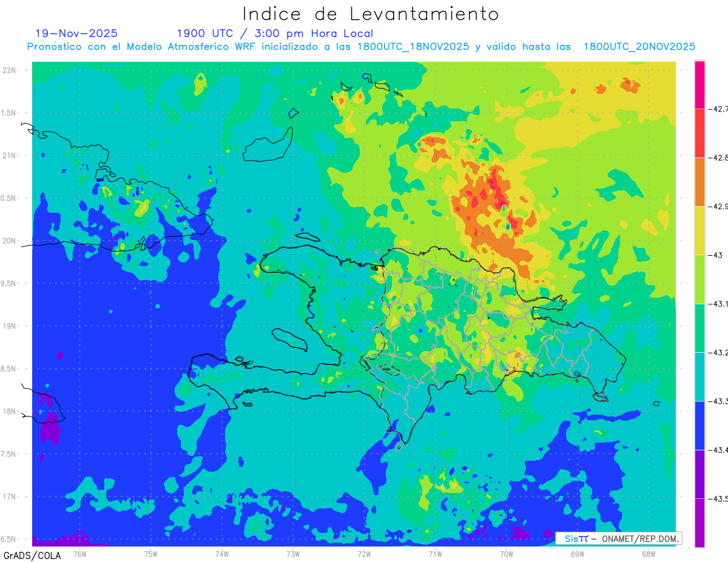The image size is (728, 562).
Task: Click the '-43.4' legend value
Action: click(x=717, y=450)
